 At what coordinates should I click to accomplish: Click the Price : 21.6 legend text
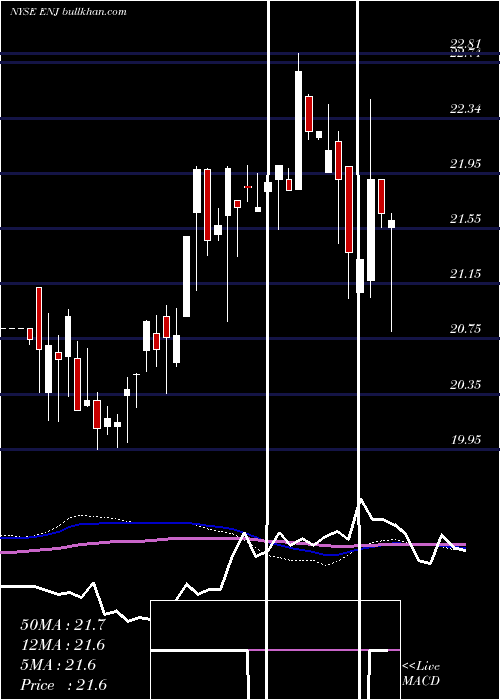(64, 685)
